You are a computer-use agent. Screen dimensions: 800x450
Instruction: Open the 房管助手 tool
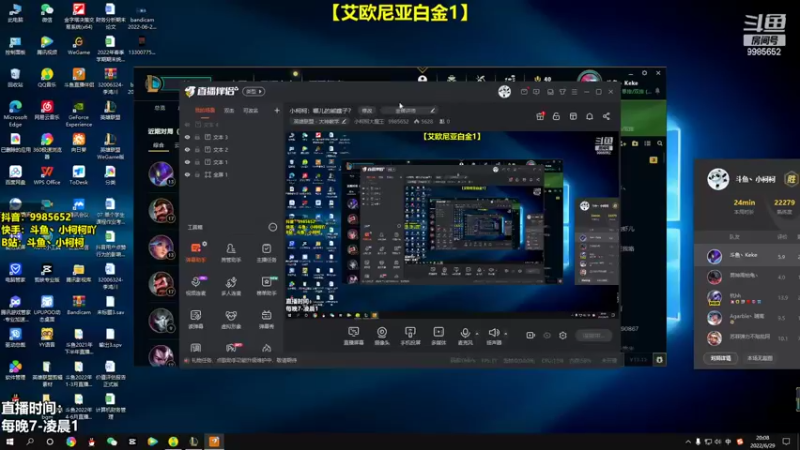(x=231, y=252)
